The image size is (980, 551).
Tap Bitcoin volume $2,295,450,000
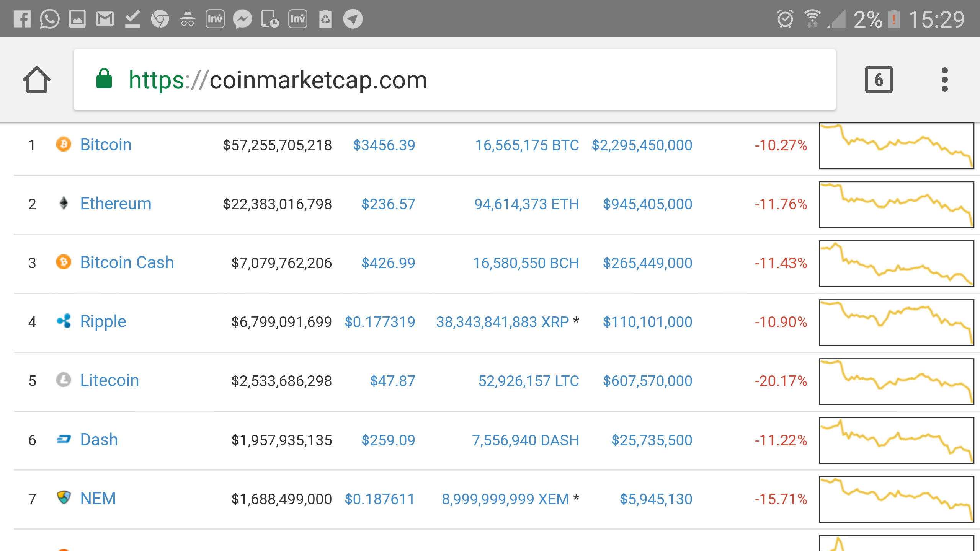click(x=642, y=145)
